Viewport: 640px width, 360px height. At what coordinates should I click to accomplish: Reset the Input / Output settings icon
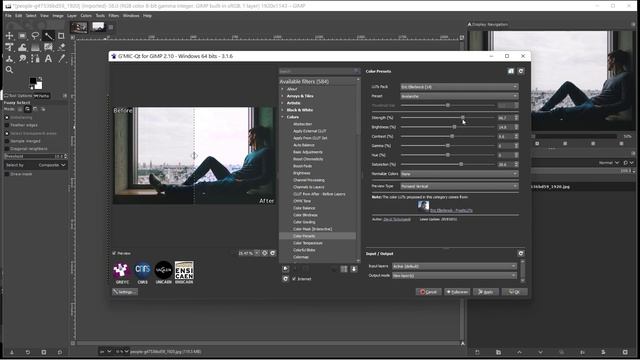coord(521,253)
